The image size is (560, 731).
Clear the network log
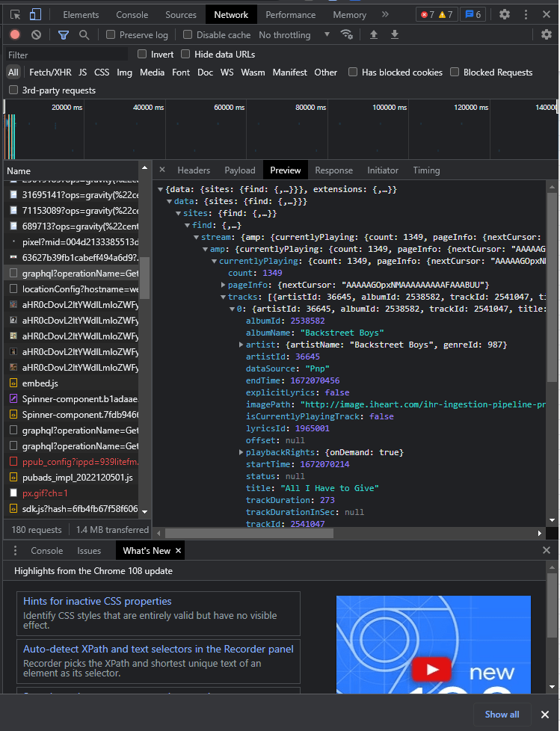[x=36, y=34]
